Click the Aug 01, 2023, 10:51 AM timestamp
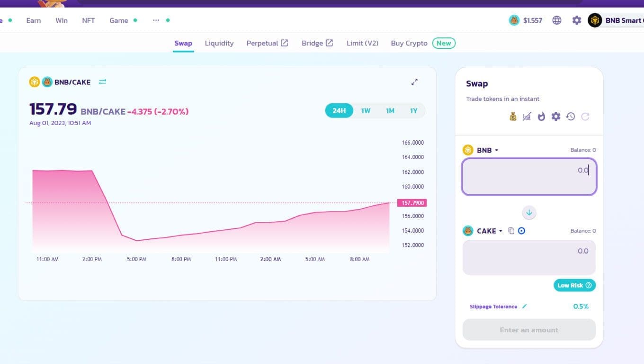644x364 pixels. pos(60,123)
